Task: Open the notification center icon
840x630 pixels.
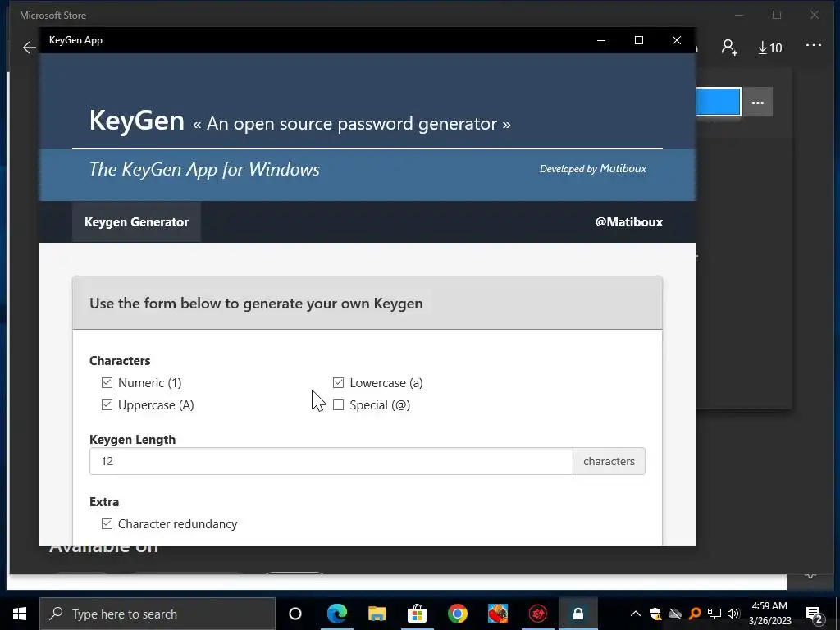Action: coord(814,614)
